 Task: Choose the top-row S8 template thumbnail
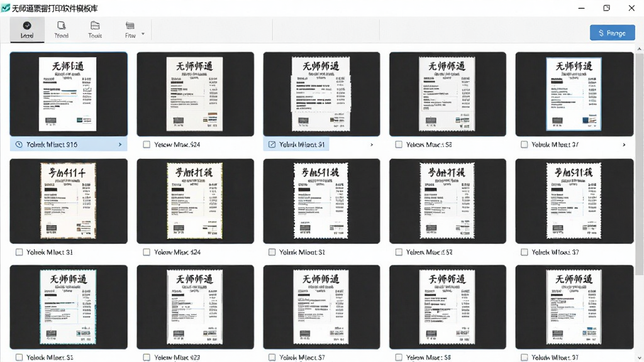pyautogui.click(x=448, y=94)
